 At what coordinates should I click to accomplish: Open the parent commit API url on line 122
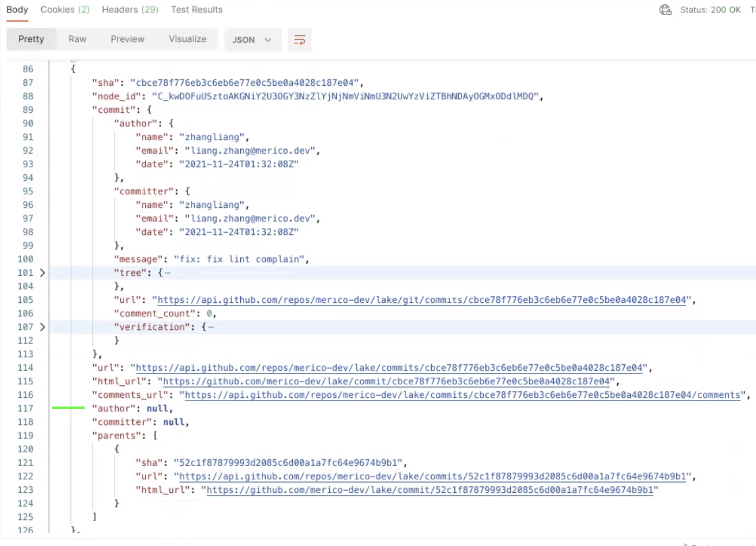(433, 476)
